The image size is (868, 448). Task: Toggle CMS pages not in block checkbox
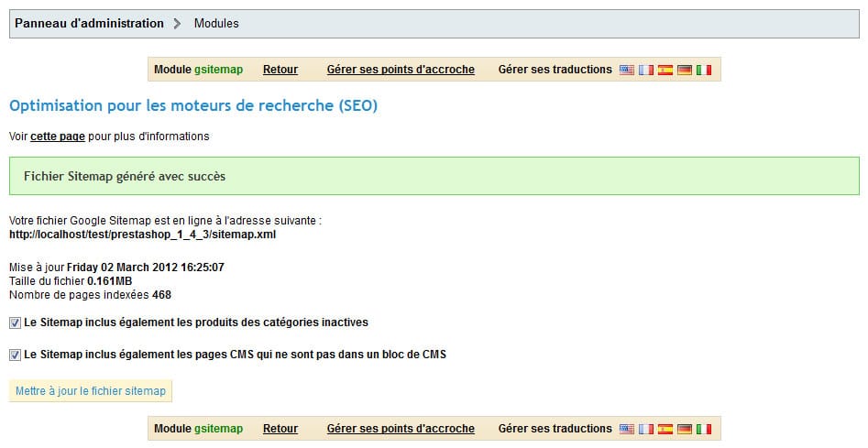[x=15, y=355]
